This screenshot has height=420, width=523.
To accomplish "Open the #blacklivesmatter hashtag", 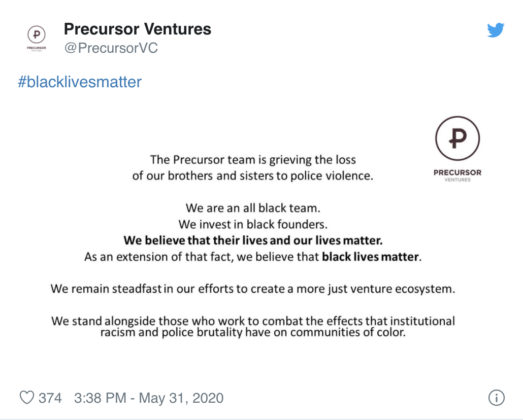I will coord(80,82).
